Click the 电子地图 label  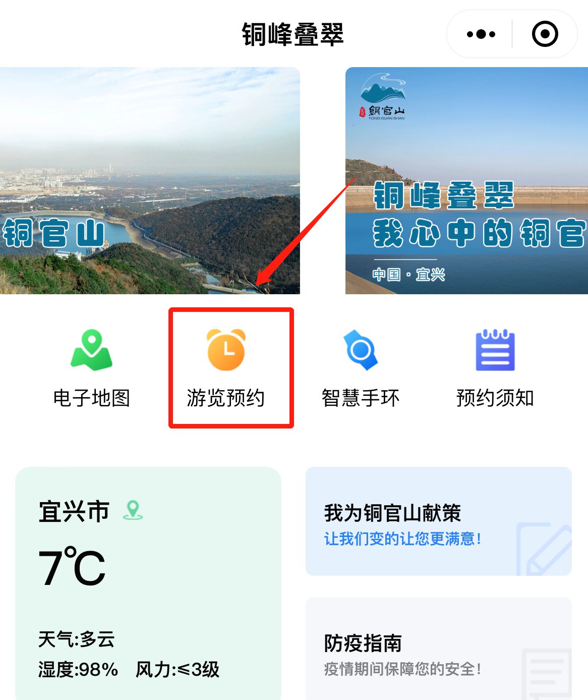(92, 398)
